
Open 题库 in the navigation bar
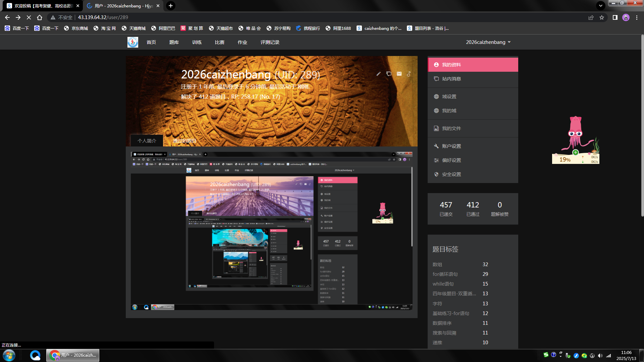point(174,42)
